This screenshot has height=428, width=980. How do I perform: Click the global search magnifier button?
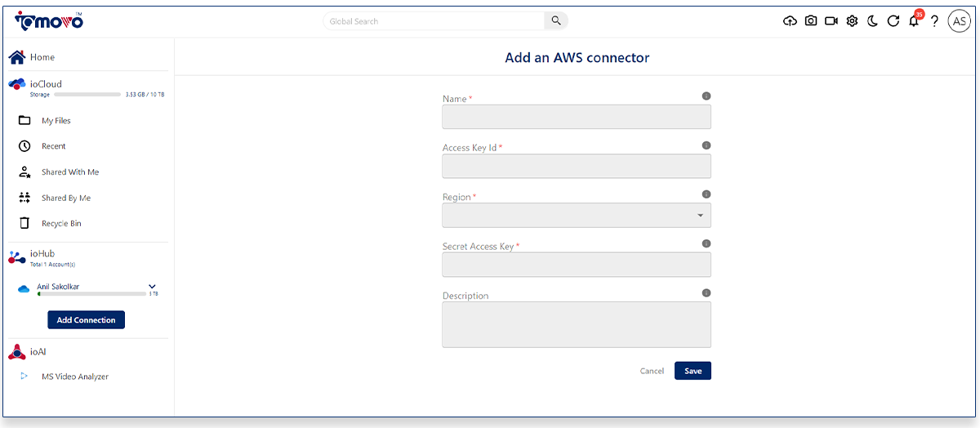click(556, 21)
